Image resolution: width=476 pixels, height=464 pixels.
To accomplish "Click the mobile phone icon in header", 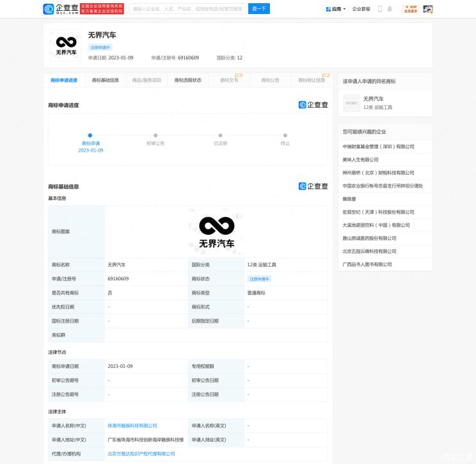I will click(x=380, y=9).
